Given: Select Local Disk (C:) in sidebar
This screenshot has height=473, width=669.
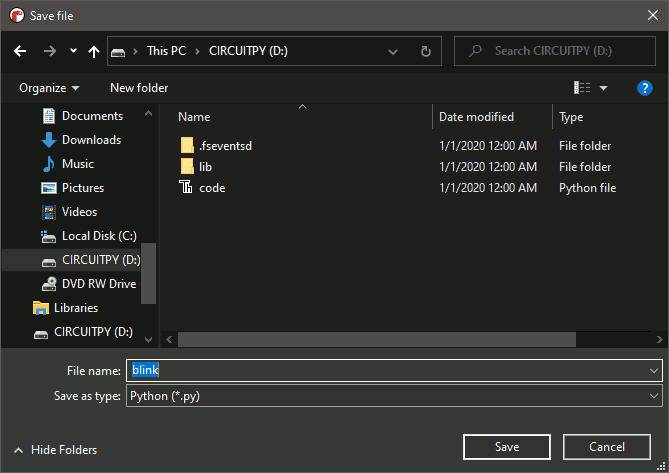Looking at the screenshot, I should click(x=99, y=236).
